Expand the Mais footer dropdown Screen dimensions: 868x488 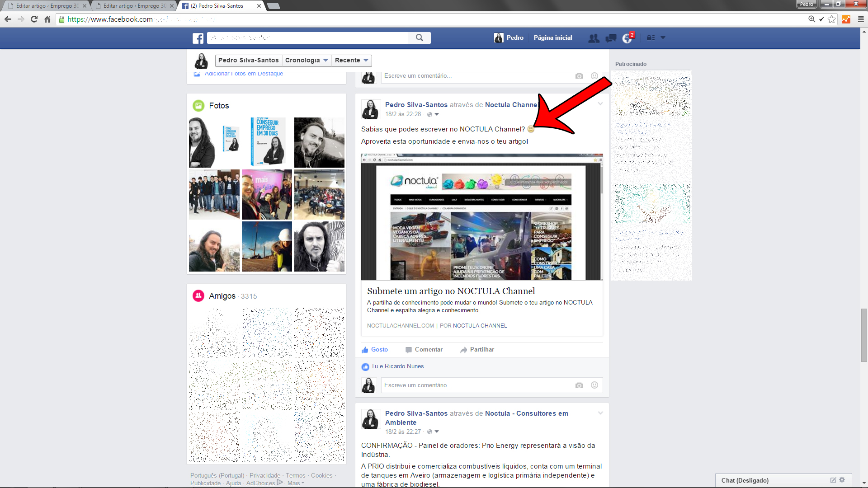pos(296,483)
